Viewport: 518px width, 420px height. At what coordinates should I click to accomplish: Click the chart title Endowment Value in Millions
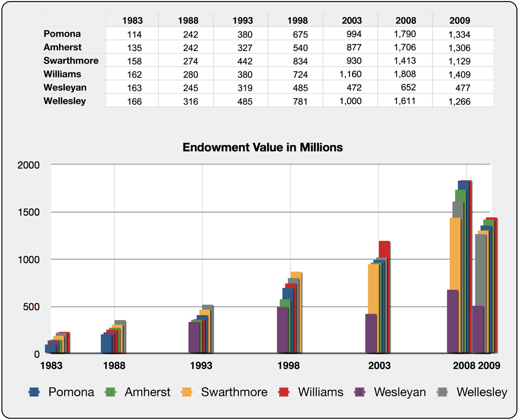point(263,147)
